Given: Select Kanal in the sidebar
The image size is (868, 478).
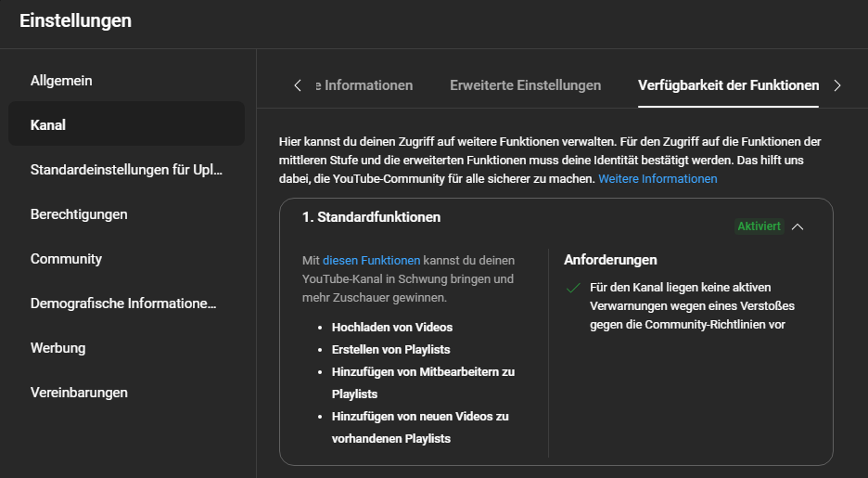Looking at the screenshot, I should 48,125.
